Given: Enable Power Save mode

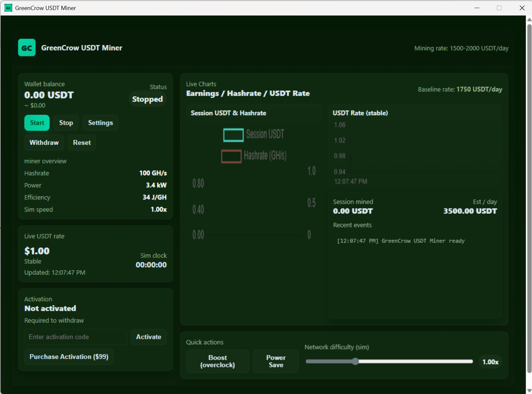Looking at the screenshot, I should click(x=275, y=361).
